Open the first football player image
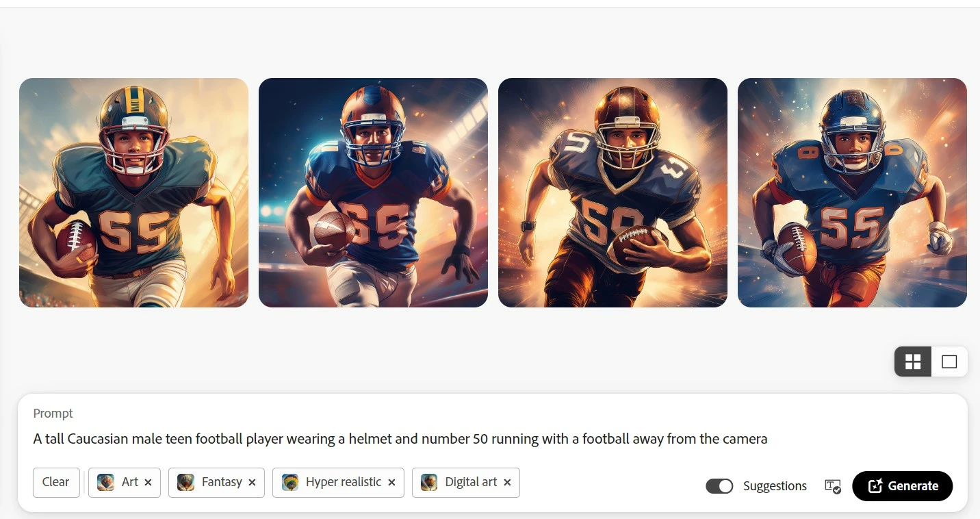980x519 pixels. point(133,192)
